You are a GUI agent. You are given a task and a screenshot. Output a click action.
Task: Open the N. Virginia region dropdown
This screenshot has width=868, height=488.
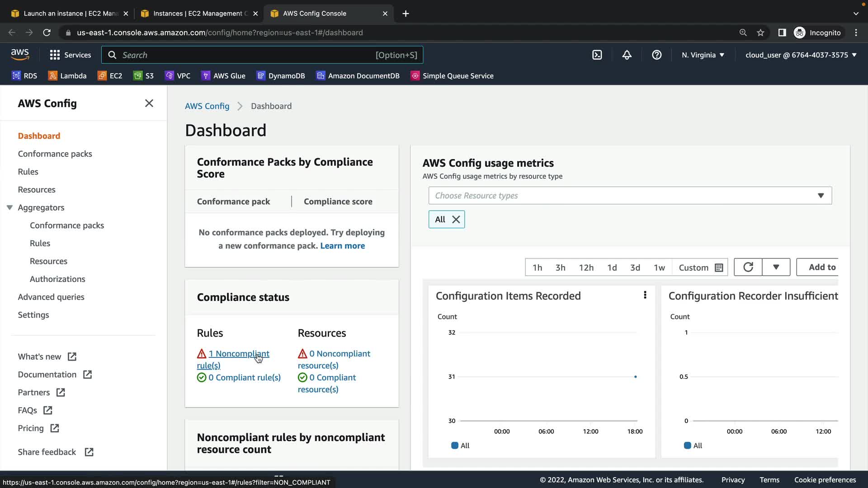[x=703, y=55]
